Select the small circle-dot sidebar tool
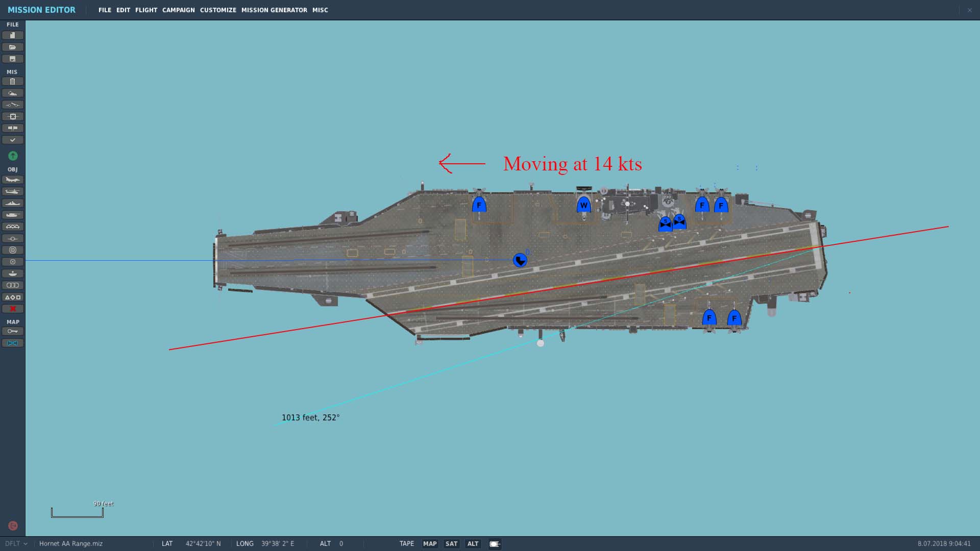980x551 pixels. coord(13,262)
